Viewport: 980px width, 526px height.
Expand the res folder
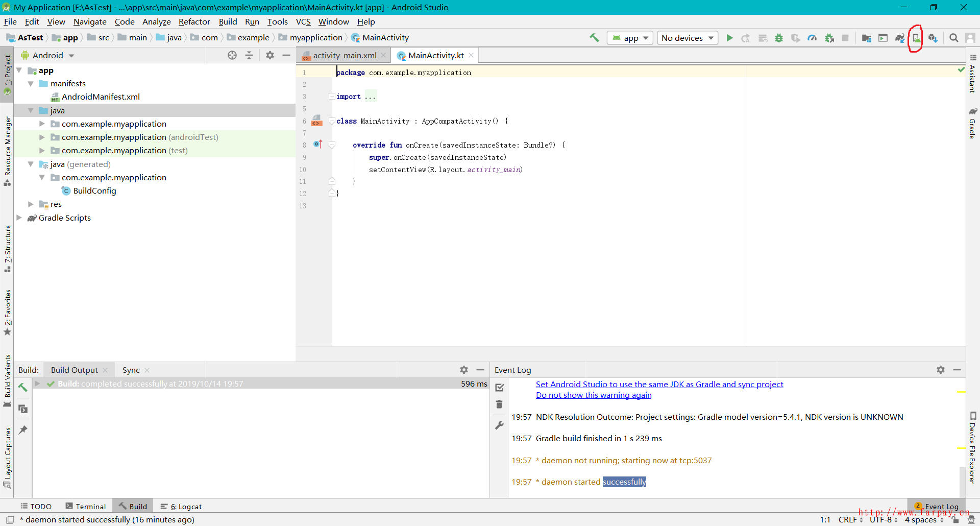pyautogui.click(x=31, y=204)
